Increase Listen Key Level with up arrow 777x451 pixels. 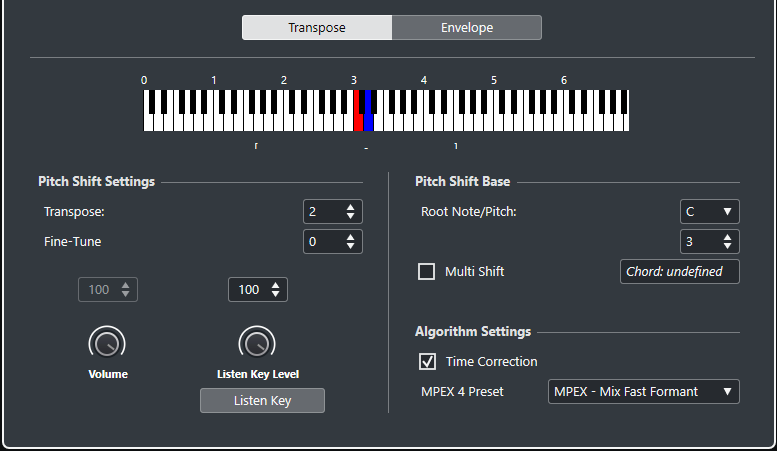point(276,285)
